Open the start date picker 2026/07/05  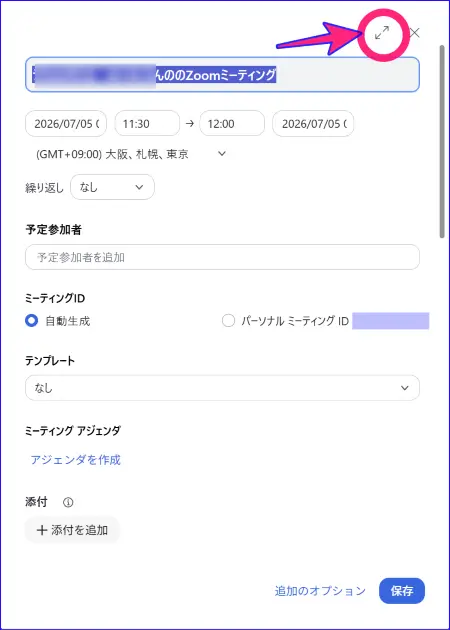66,123
